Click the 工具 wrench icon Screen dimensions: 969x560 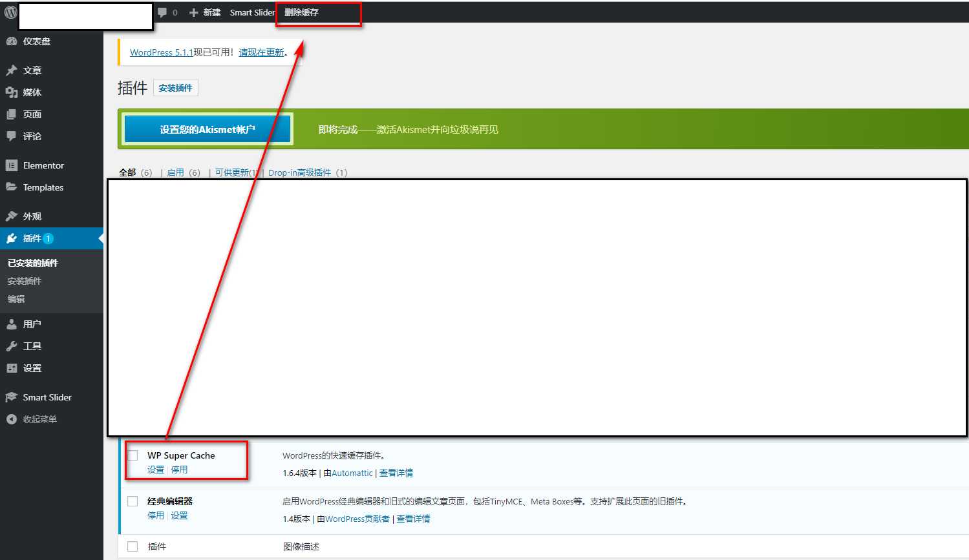[12, 346]
